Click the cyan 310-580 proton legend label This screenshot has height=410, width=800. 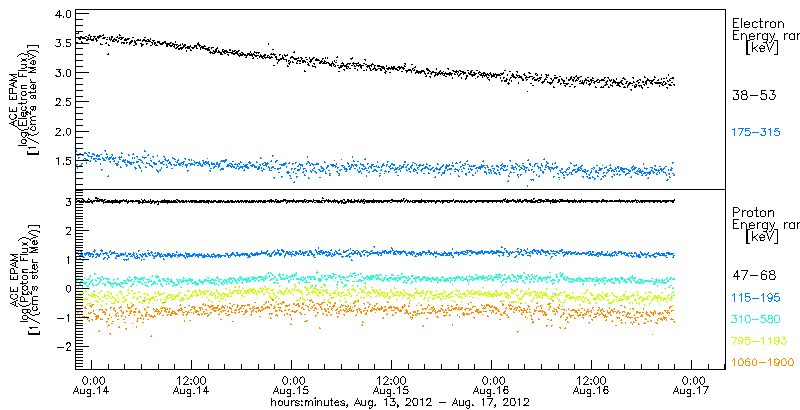[x=756, y=319]
